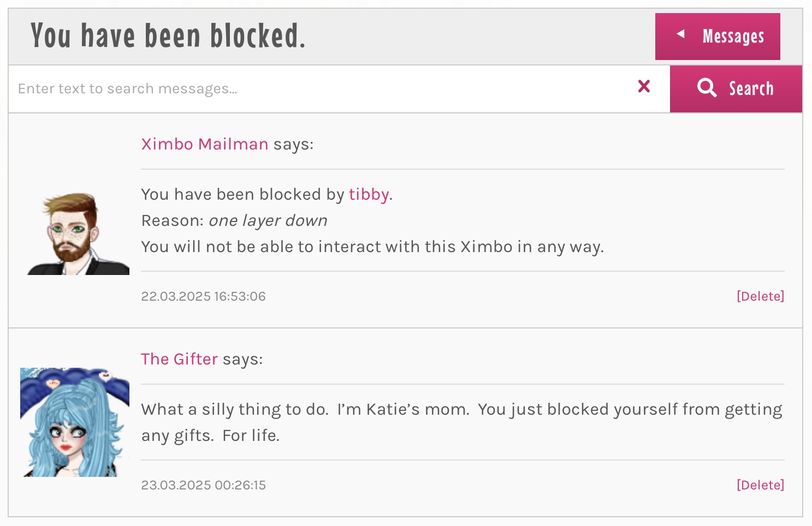Click the 'What a silly thing' message text
Image resolution: width=812 pixels, height=526 pixels.
(461, 422)
